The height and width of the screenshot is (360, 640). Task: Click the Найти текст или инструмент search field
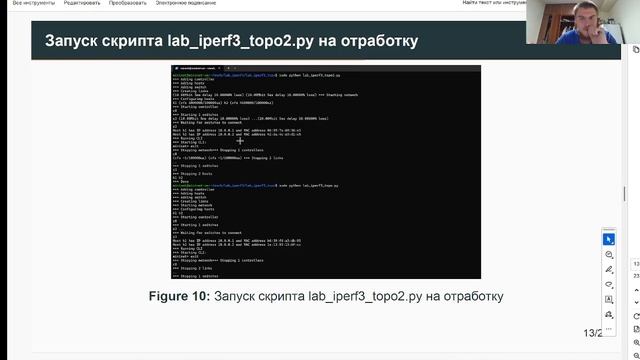point(494,2)
